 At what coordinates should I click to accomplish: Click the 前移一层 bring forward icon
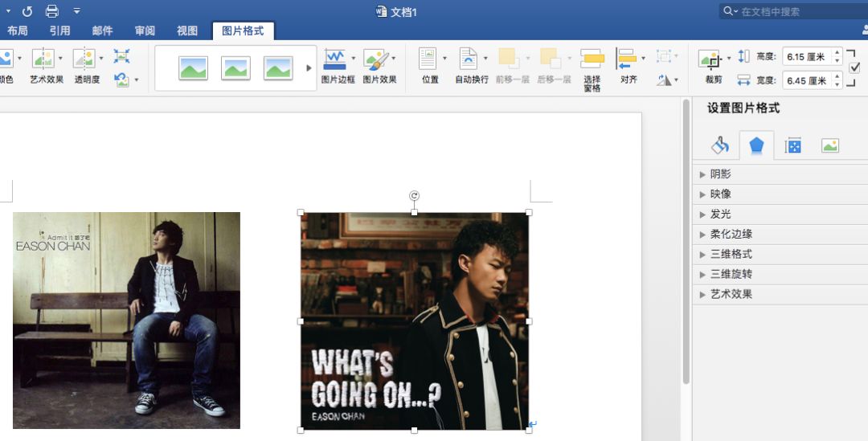pos(509,58)
